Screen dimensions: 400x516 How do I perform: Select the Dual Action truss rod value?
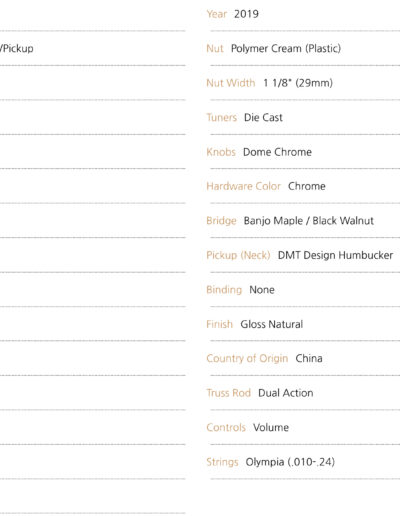click(285, 393)
